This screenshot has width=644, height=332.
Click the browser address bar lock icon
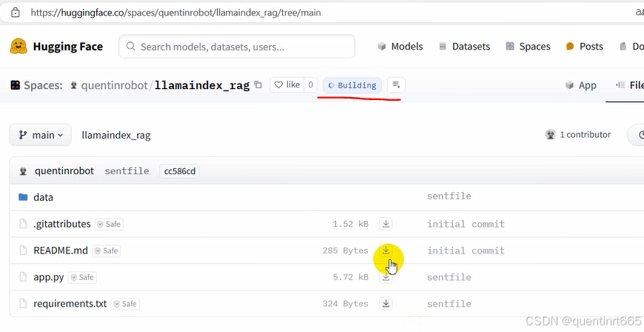[16, 13]
